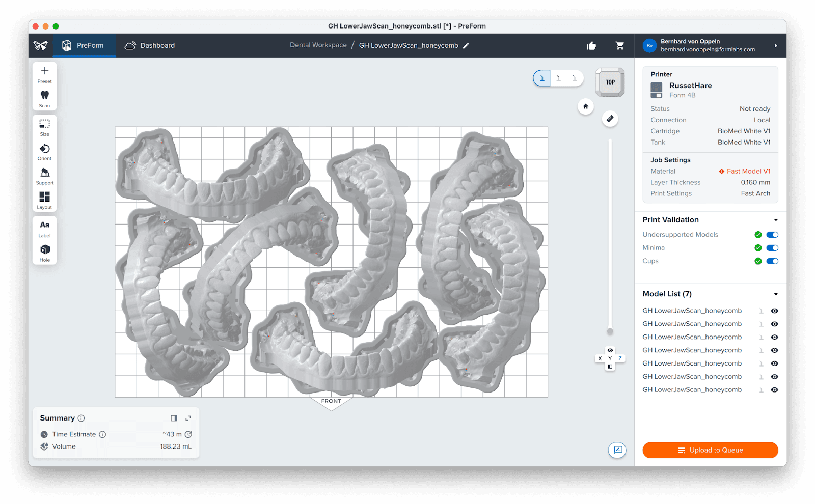815x504 pixels.
Task: Toggle Undersupported Models validation off
Action: click(x=772, y=235)
